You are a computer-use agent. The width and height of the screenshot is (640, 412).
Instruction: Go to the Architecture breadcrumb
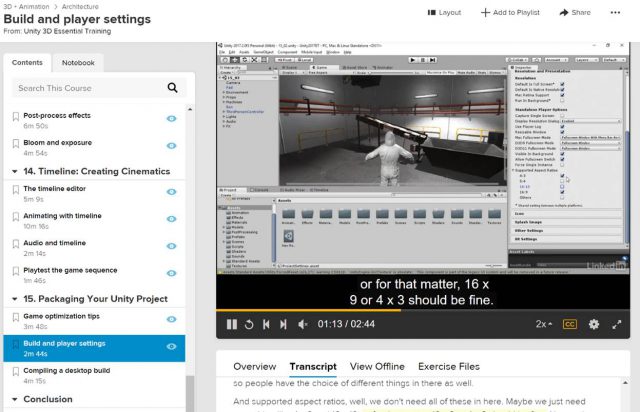coord(80,7)
